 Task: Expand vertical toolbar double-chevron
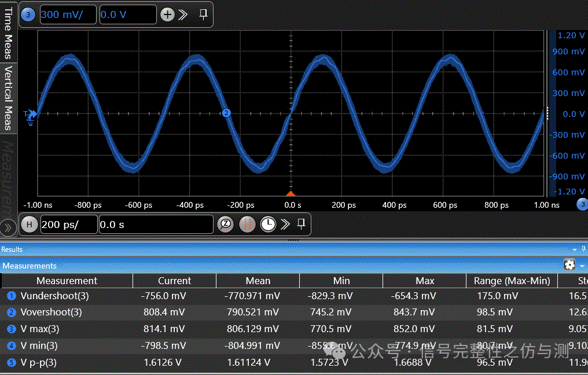pos(183,15)
